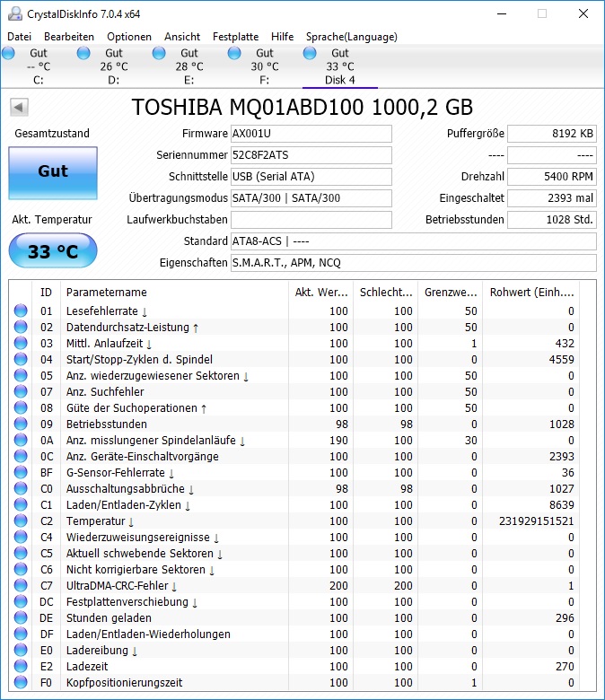Open the Ansicht menu

pos(182,37)
